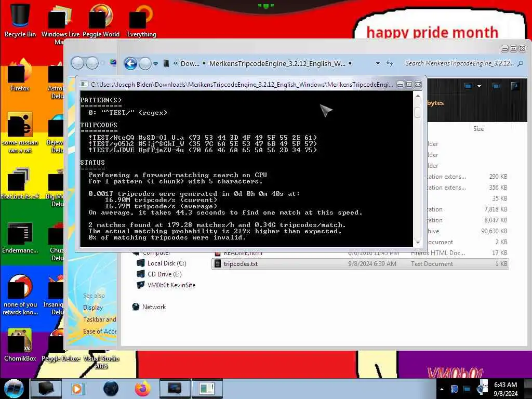Click the Firefox HTML Doc... type entry
Screen dimensions: 532x399
(x=437, y=253)
